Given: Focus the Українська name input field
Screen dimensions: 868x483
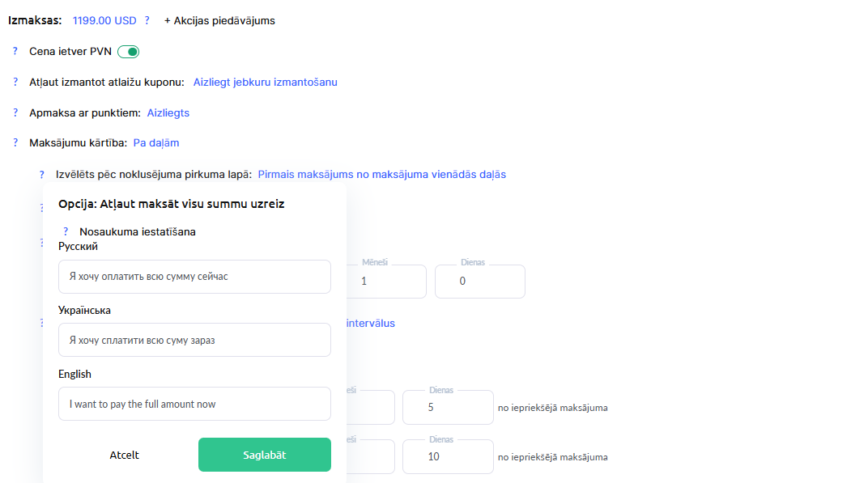Looking at the screenshot, I should click(194, 340).
